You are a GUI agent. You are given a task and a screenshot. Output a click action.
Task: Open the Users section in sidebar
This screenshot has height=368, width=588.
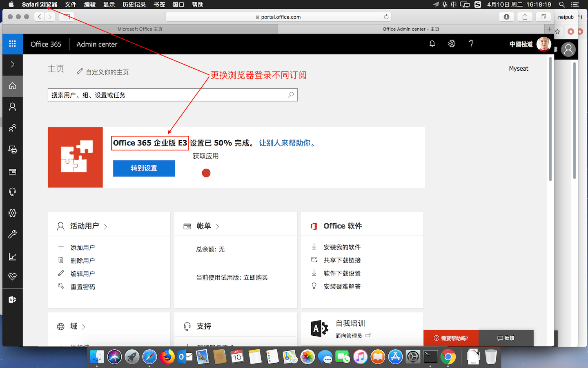tap(12, 107)
